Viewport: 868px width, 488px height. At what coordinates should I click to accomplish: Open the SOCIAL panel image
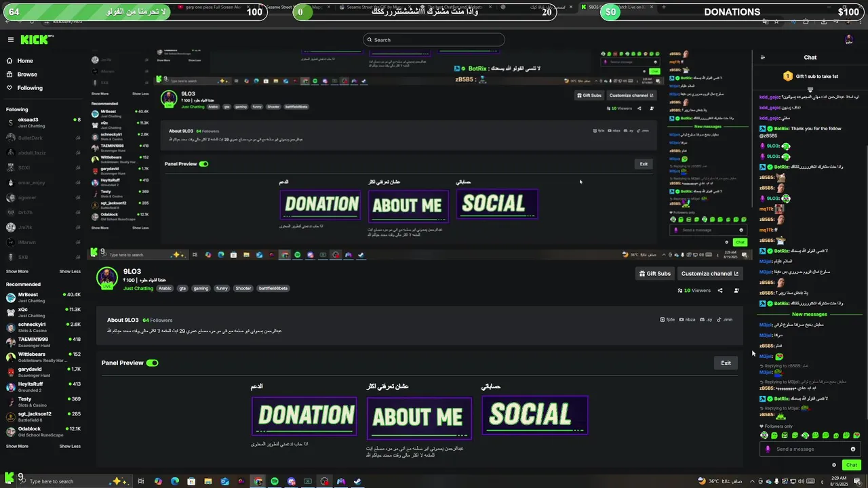coord(534,415)
